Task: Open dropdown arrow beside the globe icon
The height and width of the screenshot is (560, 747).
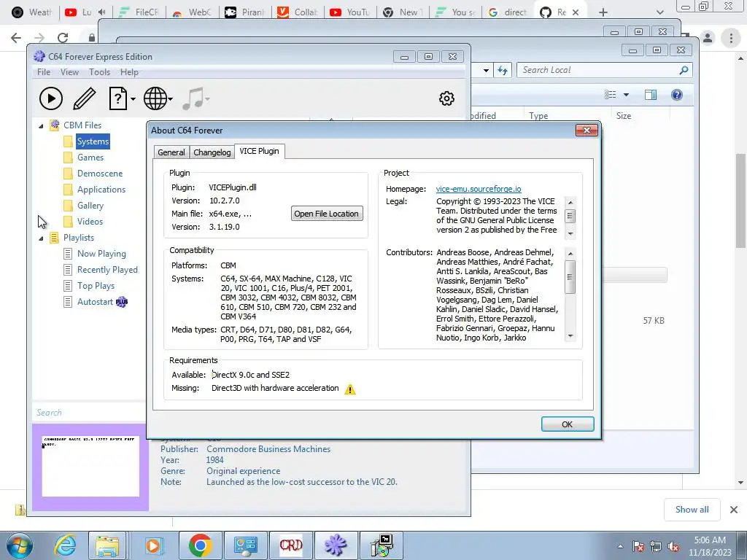Action: coord(170,99)
